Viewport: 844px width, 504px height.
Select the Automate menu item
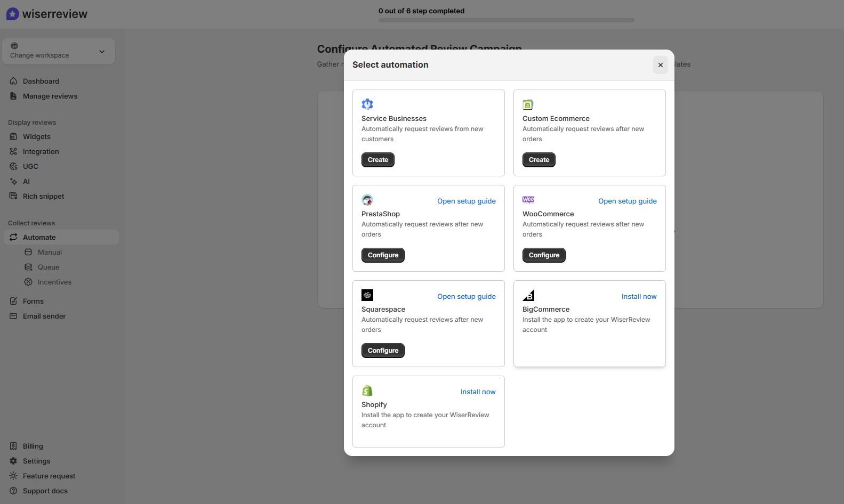pyautogui.click(x=61, y=237)
